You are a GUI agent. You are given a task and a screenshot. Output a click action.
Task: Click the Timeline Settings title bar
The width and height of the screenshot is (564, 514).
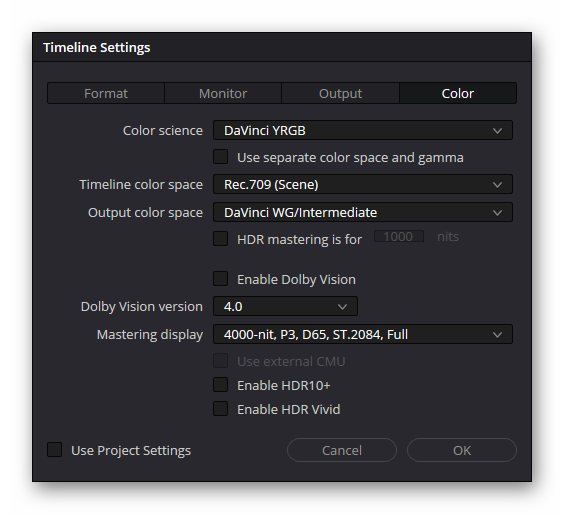pos(282,47)
